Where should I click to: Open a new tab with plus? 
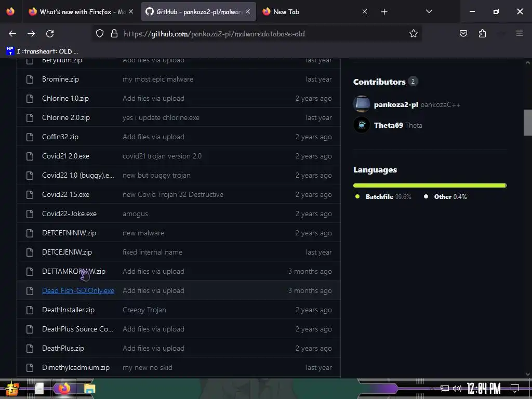[384, 12]
